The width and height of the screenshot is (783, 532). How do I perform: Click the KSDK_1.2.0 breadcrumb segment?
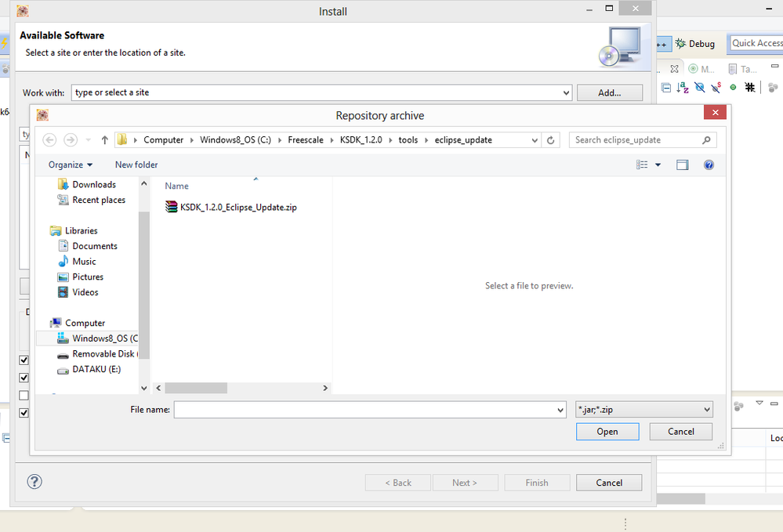coord(361,140)
